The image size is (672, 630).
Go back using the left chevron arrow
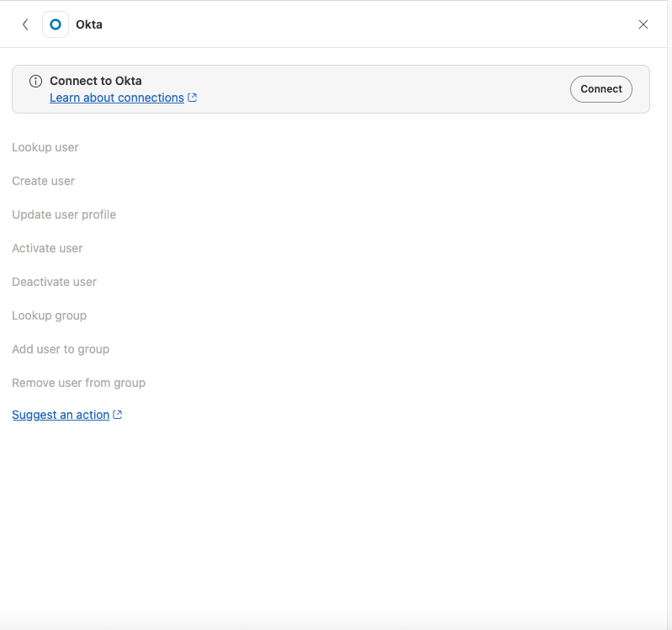pos(25,24)
